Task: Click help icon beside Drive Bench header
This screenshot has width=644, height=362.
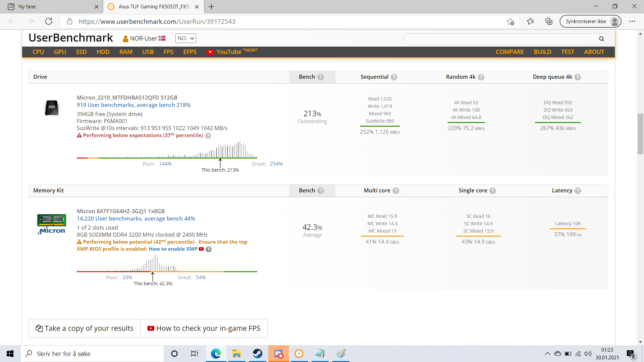Action: point(321,77)
